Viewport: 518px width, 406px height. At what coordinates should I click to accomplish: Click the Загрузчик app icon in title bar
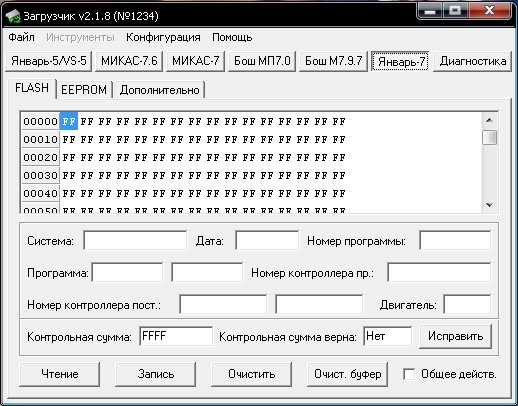13,16
